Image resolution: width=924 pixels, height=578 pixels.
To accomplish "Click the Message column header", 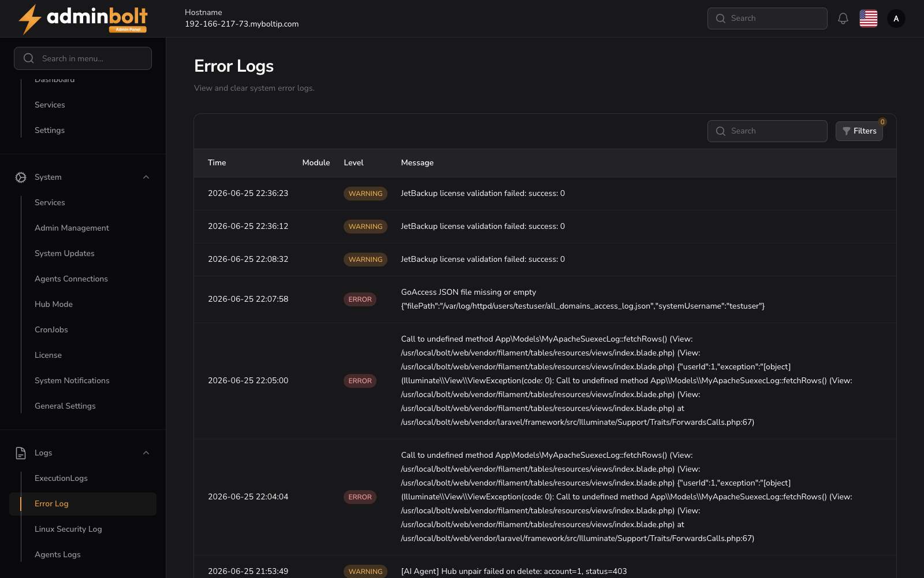I will (x=417, y=163).
